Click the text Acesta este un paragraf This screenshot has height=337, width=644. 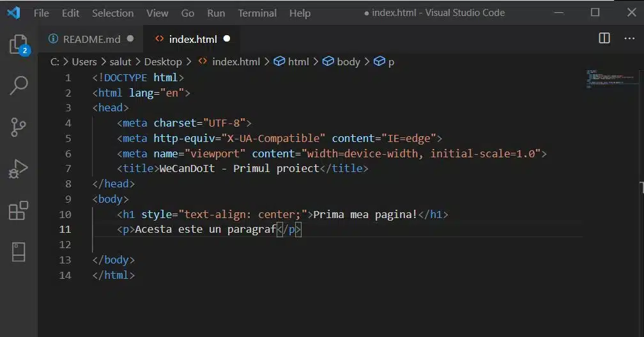pyautogui.click(x=205, y=230)
